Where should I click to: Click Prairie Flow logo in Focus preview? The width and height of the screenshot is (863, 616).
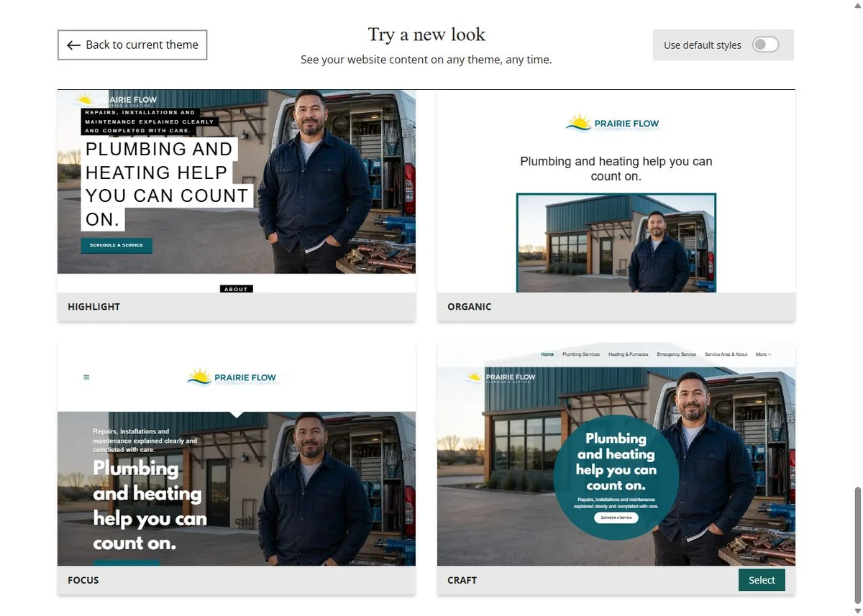tap(232, 377)
